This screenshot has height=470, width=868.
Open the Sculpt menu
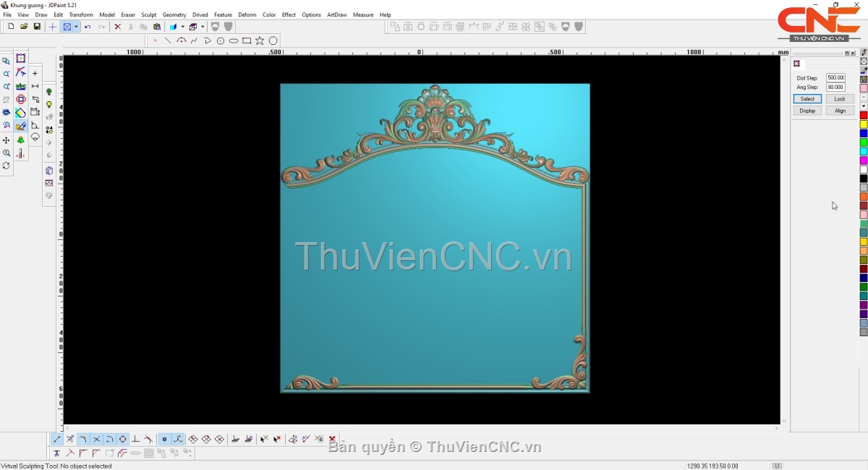tap(149, 14)
